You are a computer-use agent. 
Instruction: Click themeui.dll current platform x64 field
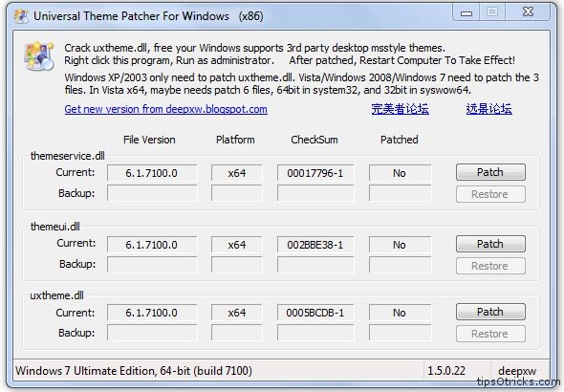pos(237,245)
